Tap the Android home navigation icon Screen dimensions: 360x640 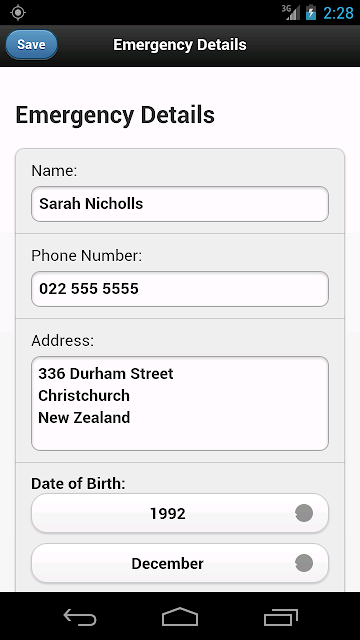click(180, 616)
